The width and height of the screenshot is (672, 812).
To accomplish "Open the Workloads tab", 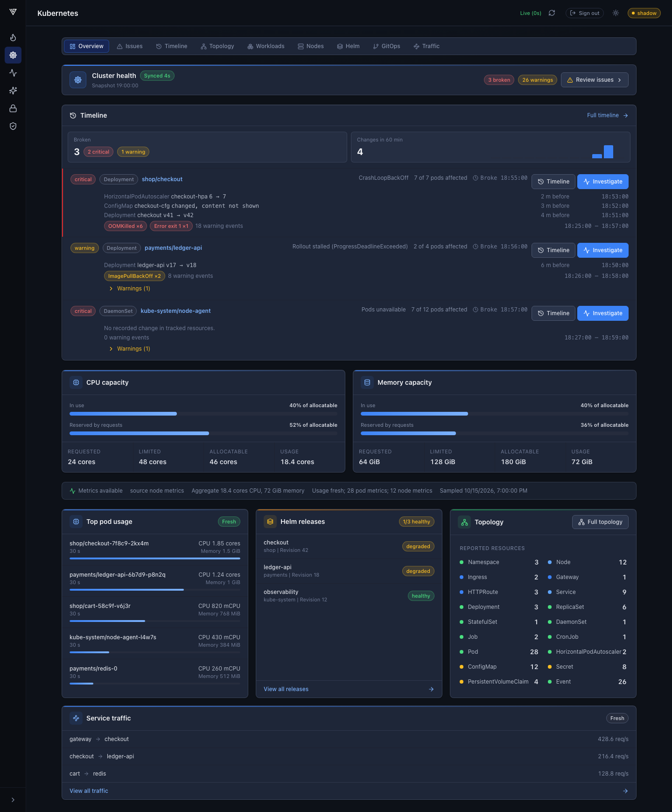I will pyautogui.click(x=266, y=46).
